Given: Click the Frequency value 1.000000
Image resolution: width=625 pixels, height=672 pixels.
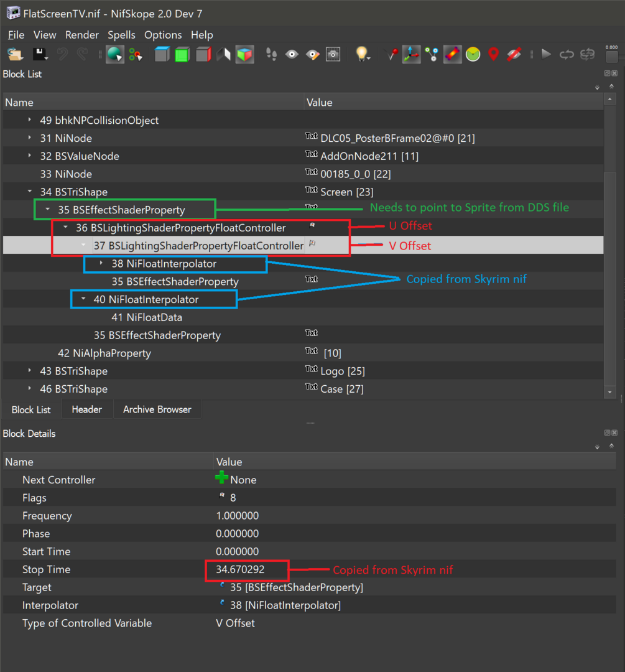Looking at the screenshot, I should 238,516.
